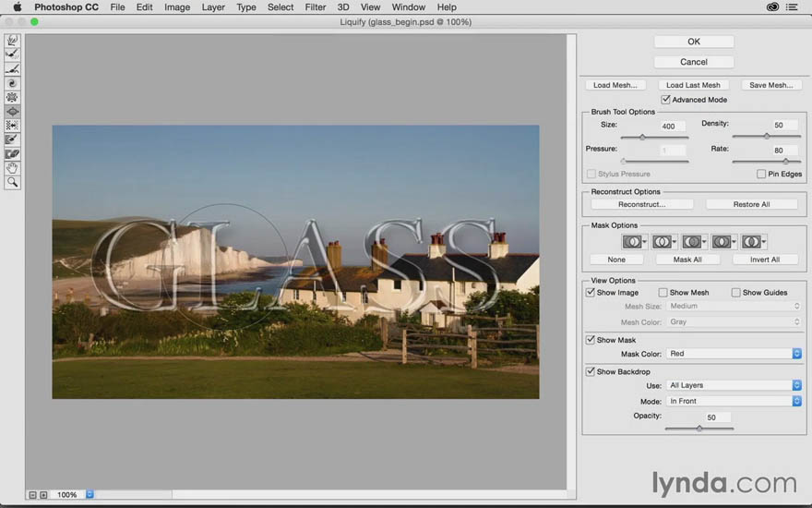Image resolution: width=812 pixels, height=508 pixels.
Task: Click the brush Size slider
Action: pyautogui.click(x=654, y=138)
